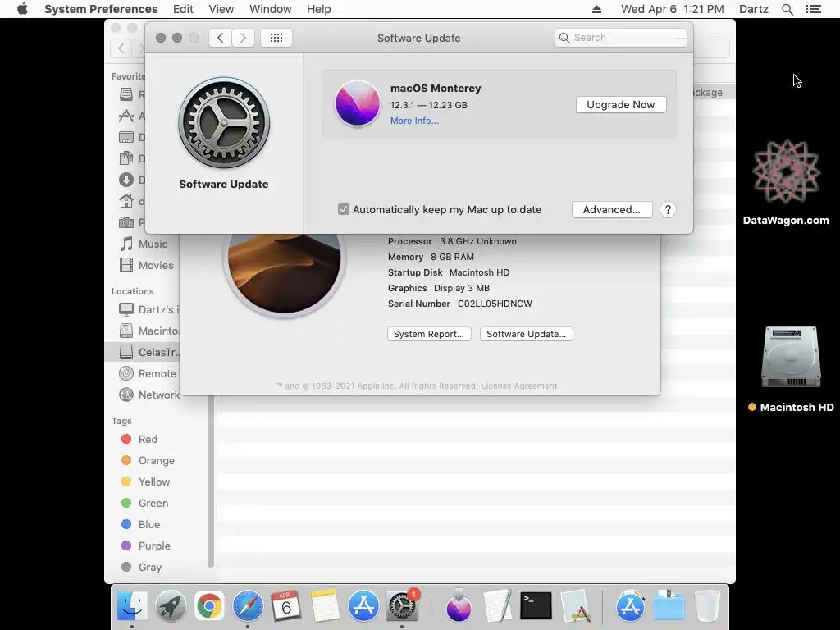Image resolution: width=840 pixels, height=630 pixels.
Task: Open the App Store beside Notes in dock
Action: tap(363, 606)
